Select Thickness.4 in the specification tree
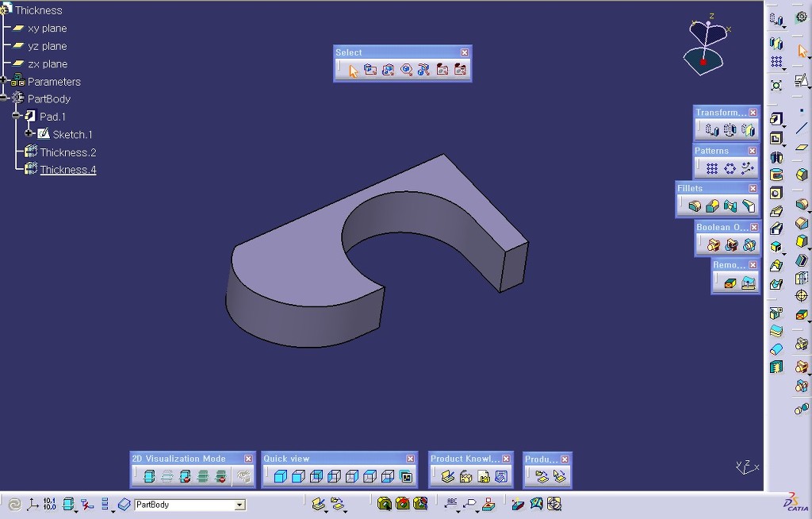The image size is (812, 519). pyautogui.click(x=68, y=170)
